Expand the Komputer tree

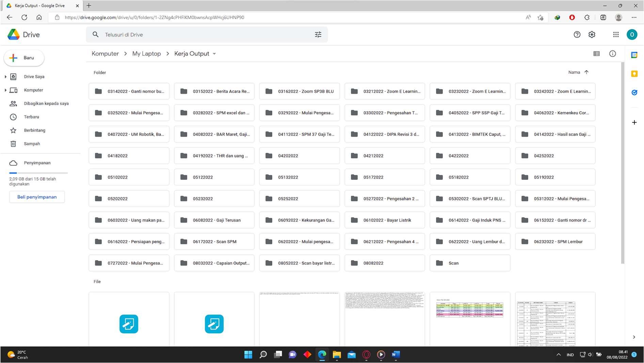5,90
